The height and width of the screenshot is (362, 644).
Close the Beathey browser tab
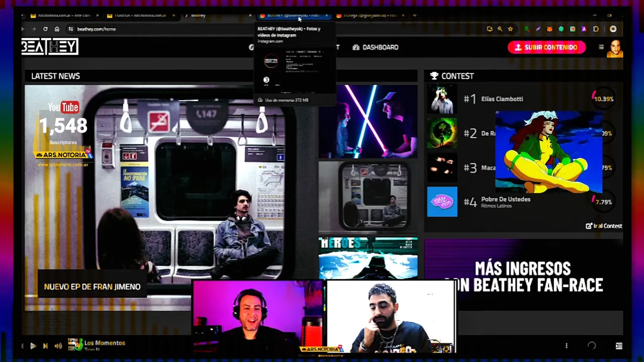[250, 16]
